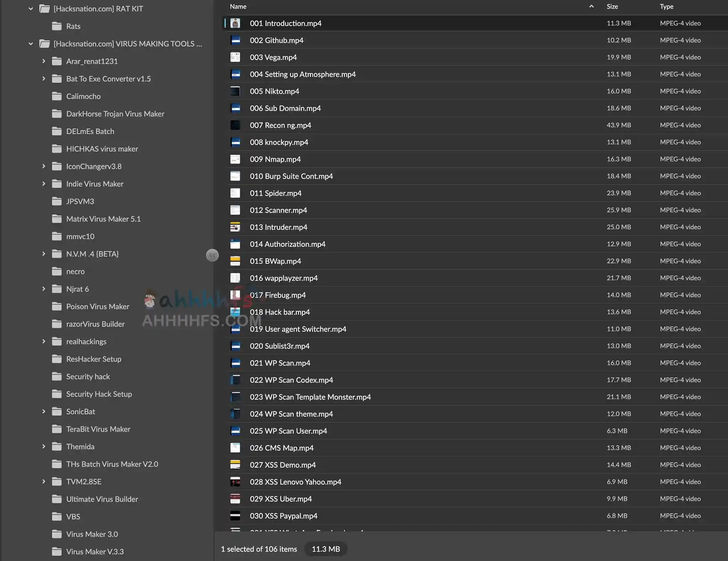Collapse the VIRUS MAKING TOOLS folder
Screen dimensions: 728x561
31,44
